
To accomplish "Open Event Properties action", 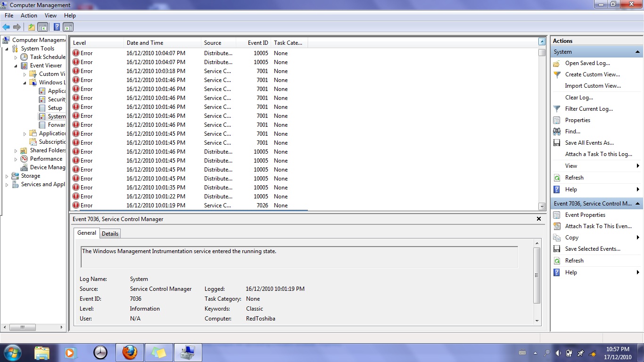I will pos(585,215).
